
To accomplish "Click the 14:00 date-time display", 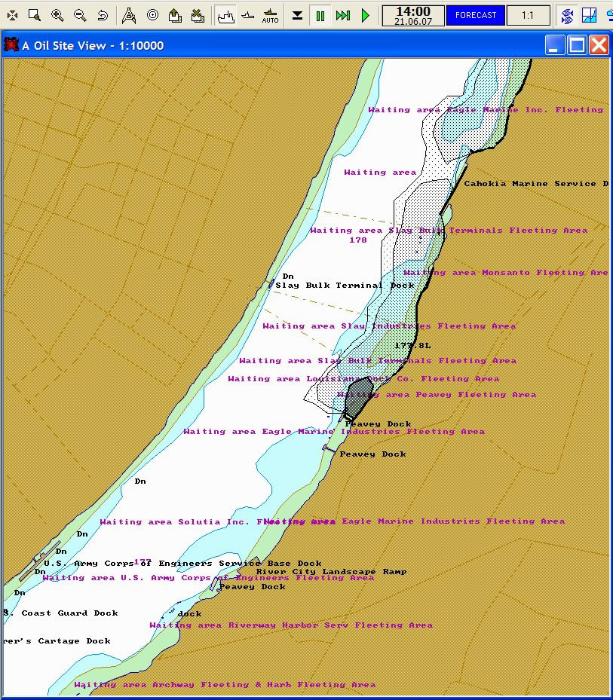I will coord(413,16).
